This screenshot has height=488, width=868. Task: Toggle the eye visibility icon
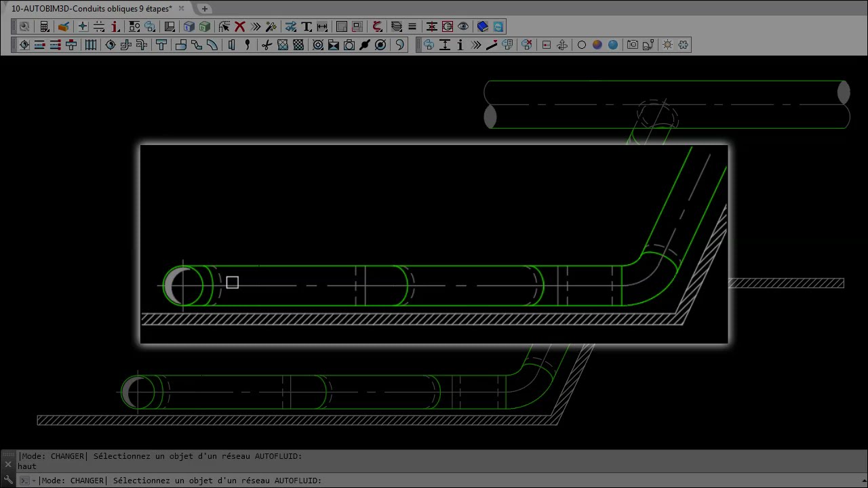463,27
